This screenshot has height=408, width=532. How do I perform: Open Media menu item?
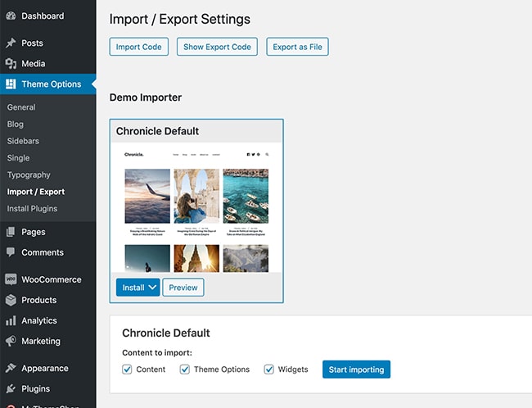coord(47,64)
